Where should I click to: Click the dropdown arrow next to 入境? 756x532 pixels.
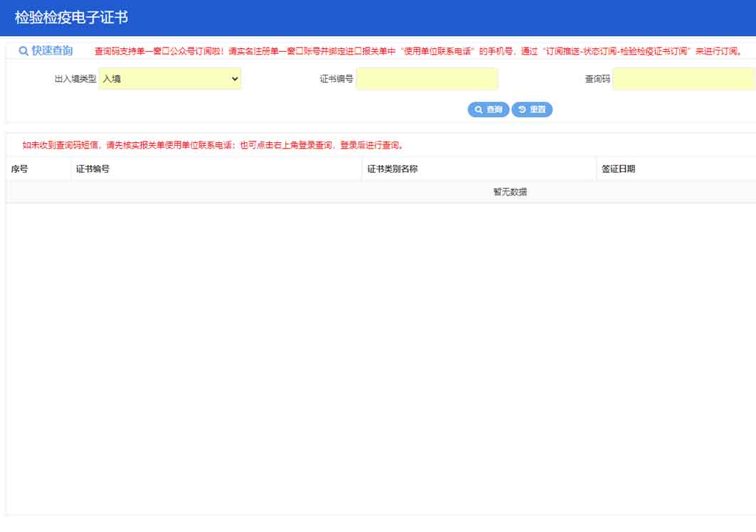tap(235, 78)
